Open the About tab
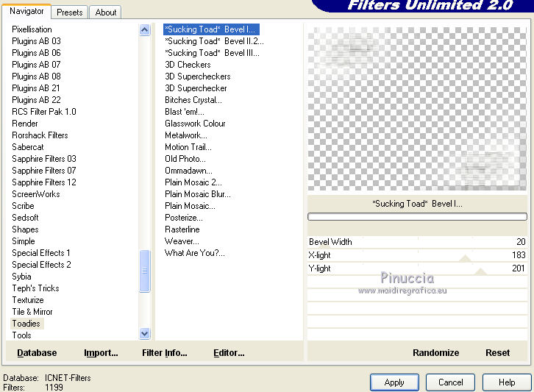This screenshot has width=534, height=392. (x=106, y=13)
